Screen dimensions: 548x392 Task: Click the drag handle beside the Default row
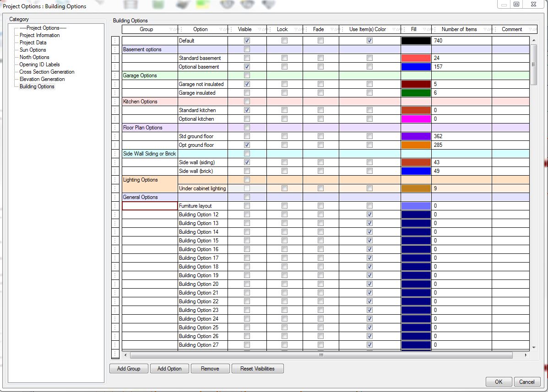pyautogui.click(x=116, y=40)
